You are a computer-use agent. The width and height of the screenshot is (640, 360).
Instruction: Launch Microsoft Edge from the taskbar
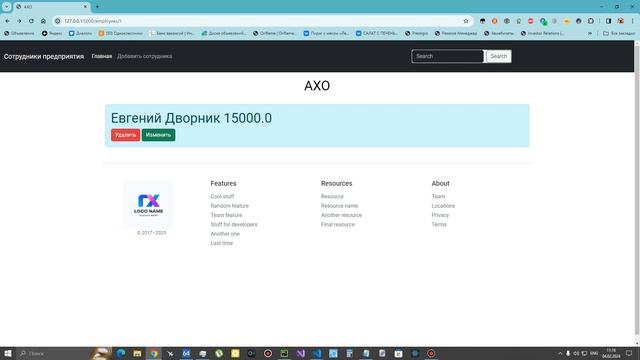tap(121, 353)
